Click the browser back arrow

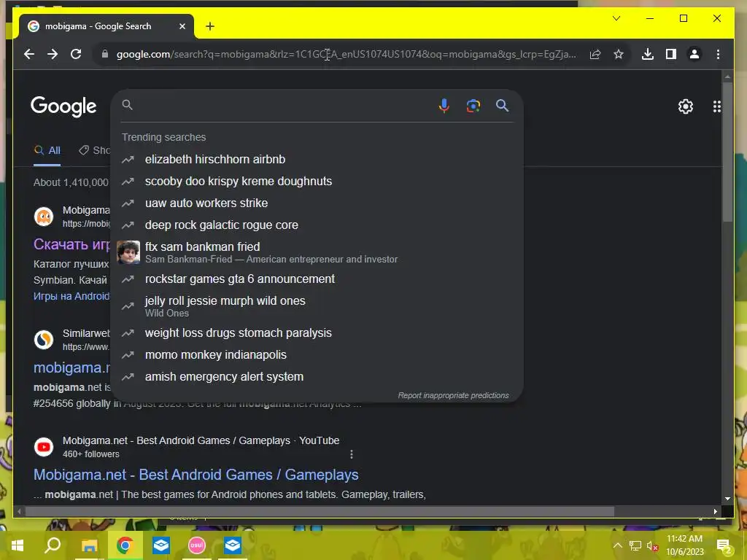(x=29, y=54)
